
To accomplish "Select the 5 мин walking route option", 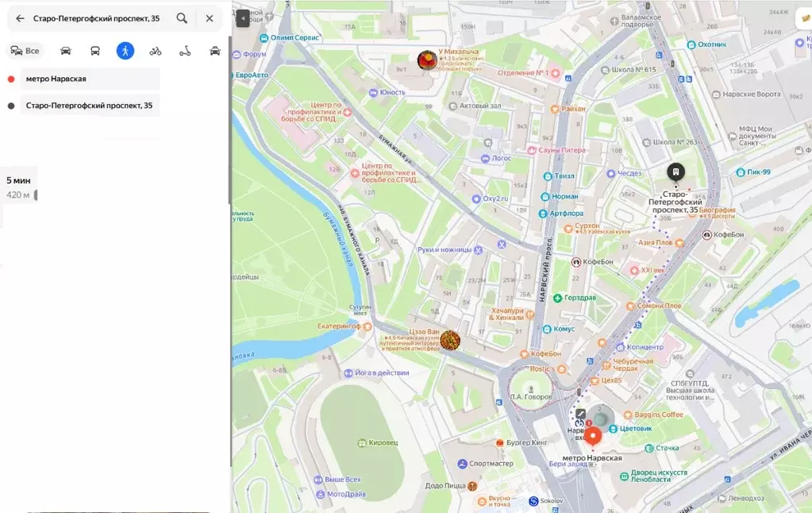I will (x=17, y=186).
